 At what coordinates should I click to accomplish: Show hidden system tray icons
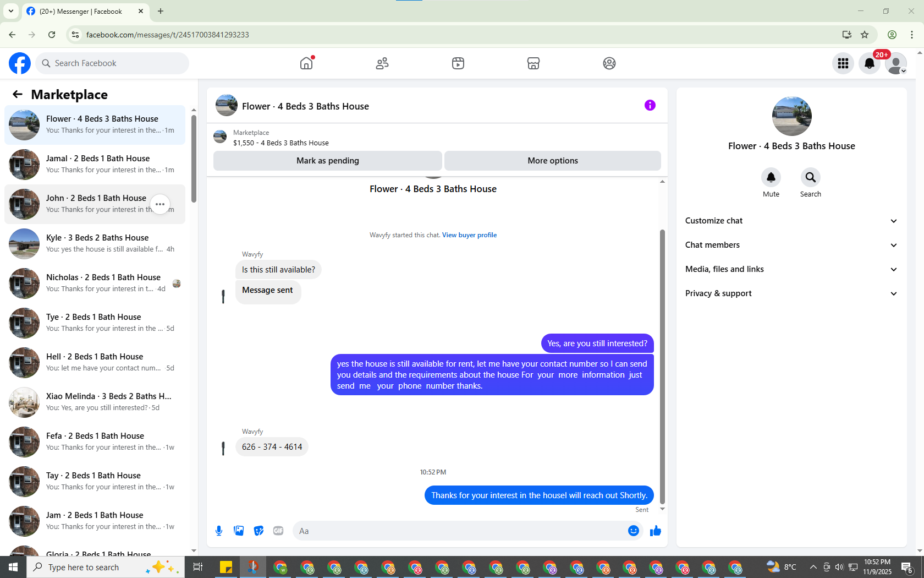pyautogui.click(x=813, y=567)
